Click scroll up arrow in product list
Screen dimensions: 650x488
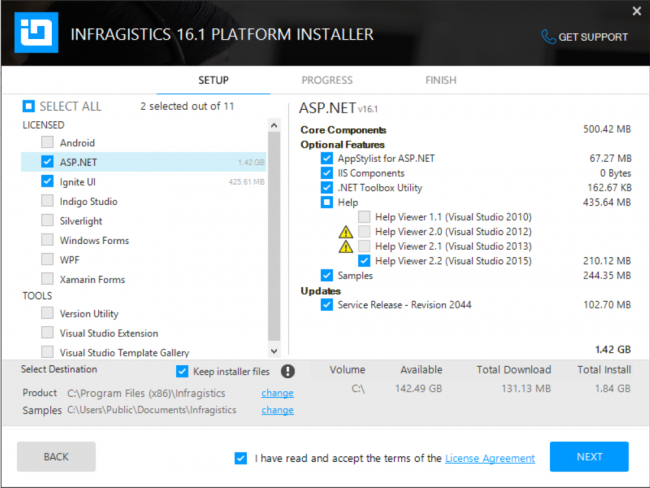pyautogui.click(x=274, y=125)
